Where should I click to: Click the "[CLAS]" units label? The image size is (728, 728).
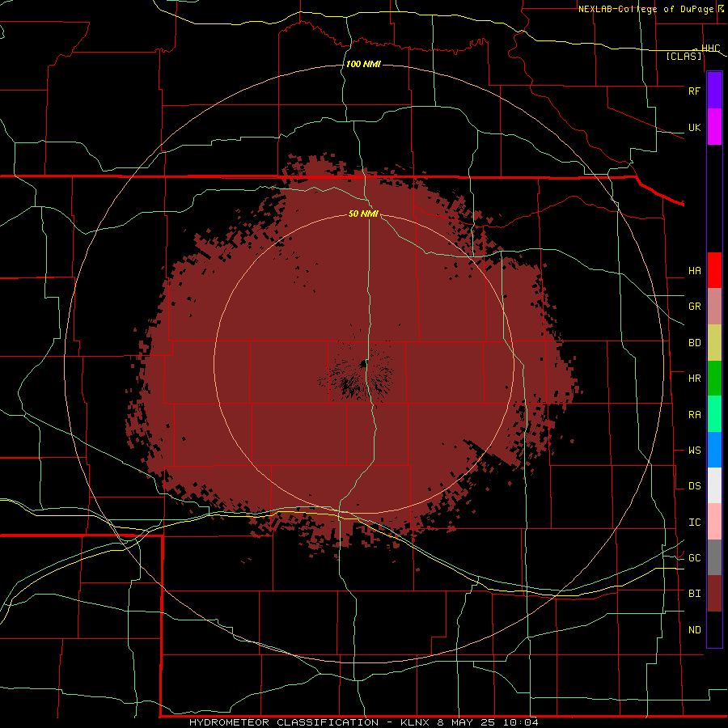pyautogui.click(x=684, y=56)
